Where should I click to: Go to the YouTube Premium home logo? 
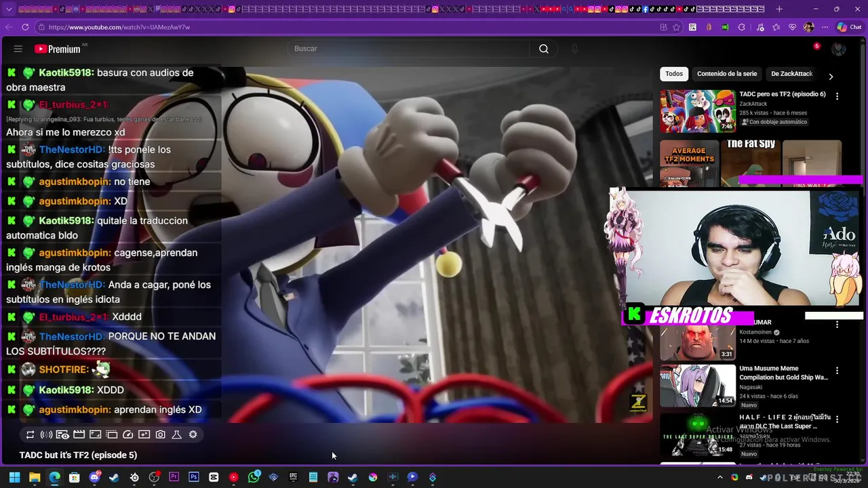(x=58, y=49)
